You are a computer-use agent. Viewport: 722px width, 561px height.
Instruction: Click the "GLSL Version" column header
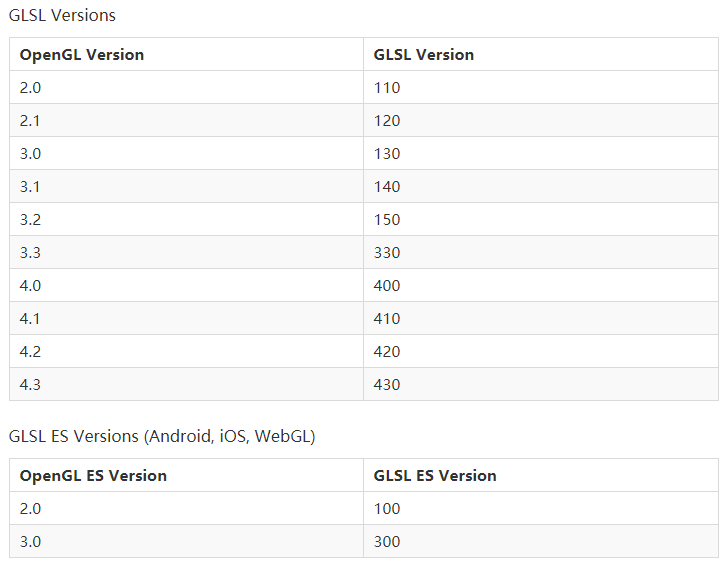point(424,55)
